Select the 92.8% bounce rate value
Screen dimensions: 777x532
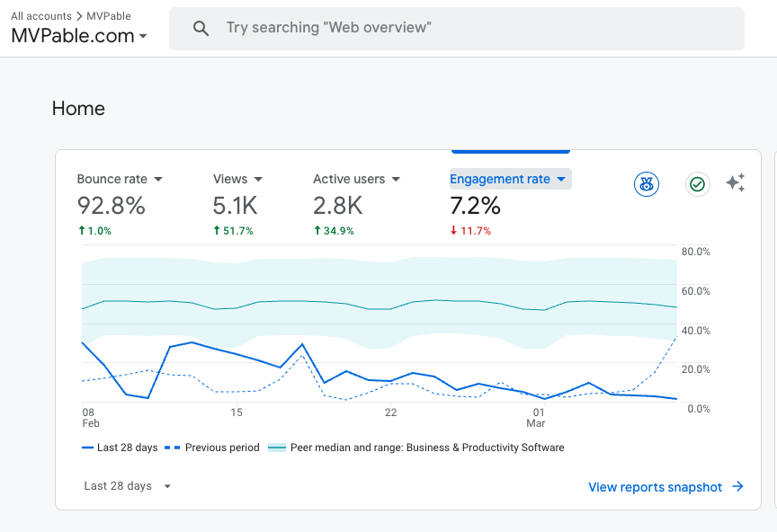111,206
